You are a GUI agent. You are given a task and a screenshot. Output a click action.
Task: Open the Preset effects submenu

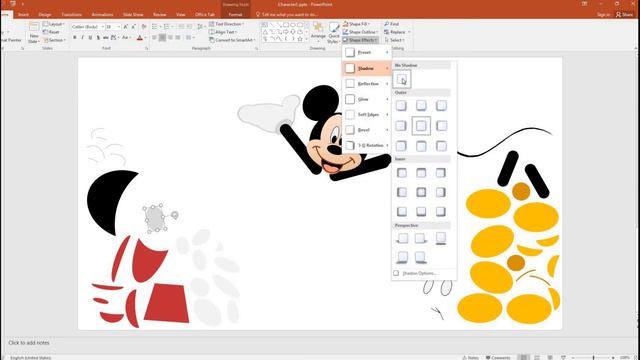click(366, 52)
